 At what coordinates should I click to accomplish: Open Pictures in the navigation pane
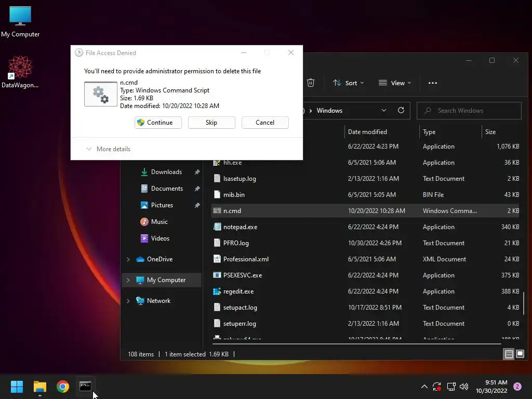[x=162, y=205]
